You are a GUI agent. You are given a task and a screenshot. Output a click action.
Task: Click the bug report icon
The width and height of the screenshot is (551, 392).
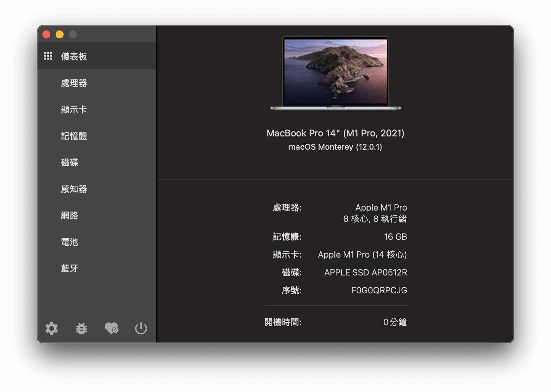81,328
